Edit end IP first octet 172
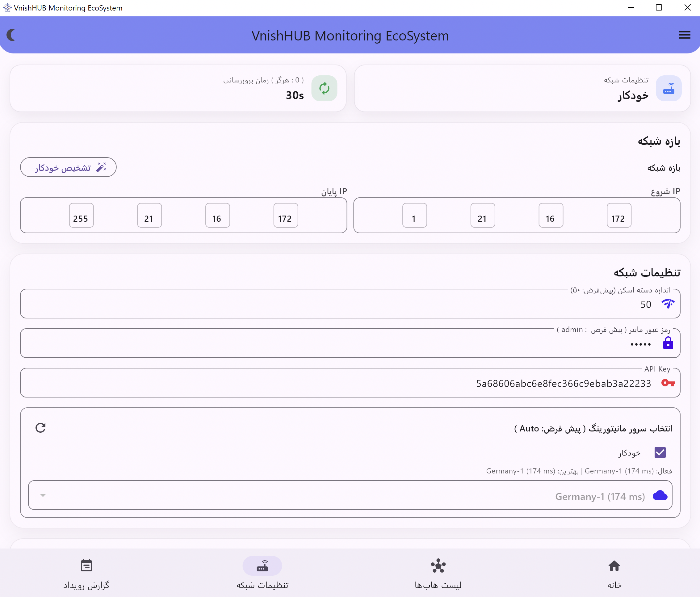This screenshot has height=597, width=700. 286,215
